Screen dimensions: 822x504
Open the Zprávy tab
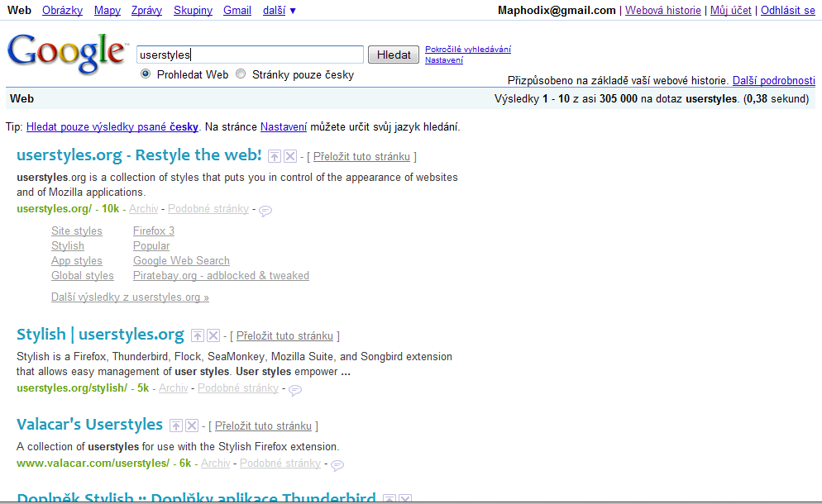146,11
